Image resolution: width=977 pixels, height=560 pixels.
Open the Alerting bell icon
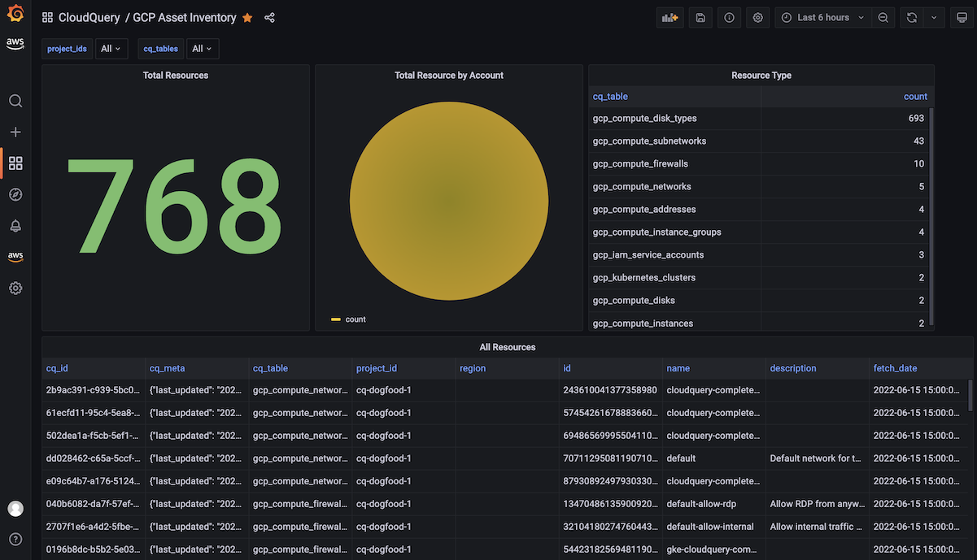coord(15,225)
